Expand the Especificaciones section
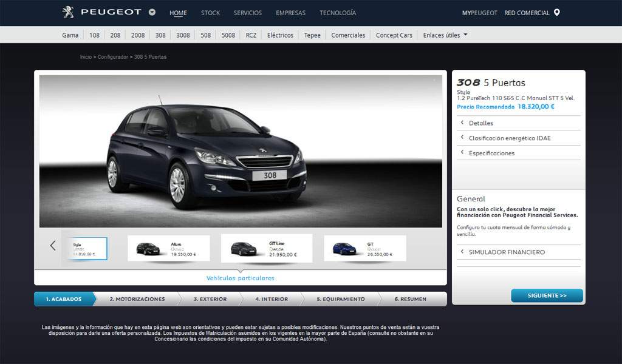 click(x=519, y=153)
